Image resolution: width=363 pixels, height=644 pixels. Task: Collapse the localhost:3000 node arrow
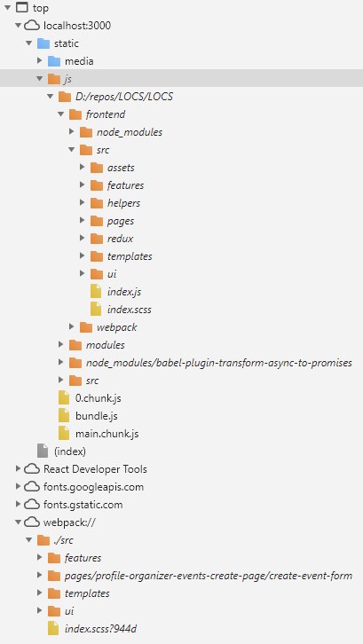click(18, 26)
